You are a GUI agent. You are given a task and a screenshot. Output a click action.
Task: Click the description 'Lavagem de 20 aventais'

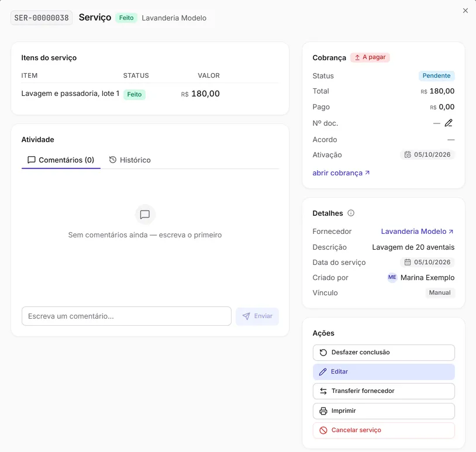pyautogui.click(x=413, y=247)
